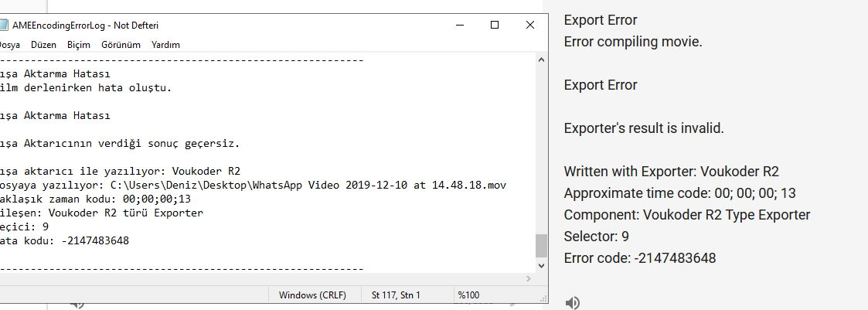Maximize the Not Defteri window

(x=495, y=25)
